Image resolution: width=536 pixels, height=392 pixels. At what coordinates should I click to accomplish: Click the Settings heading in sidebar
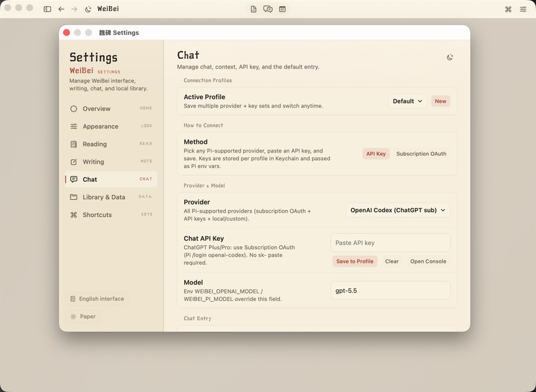(94, 57)
